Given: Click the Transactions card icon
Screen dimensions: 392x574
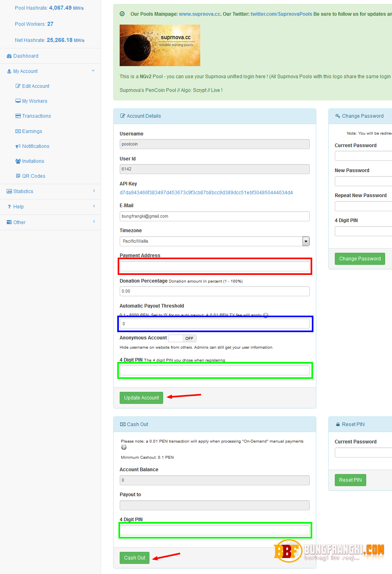Looking at the screenshot, I should (18, 116).
